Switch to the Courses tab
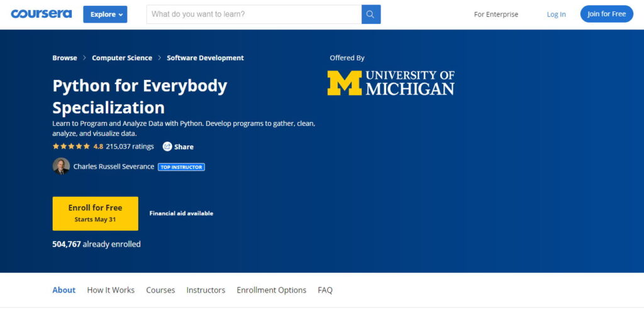 point(160,290)
